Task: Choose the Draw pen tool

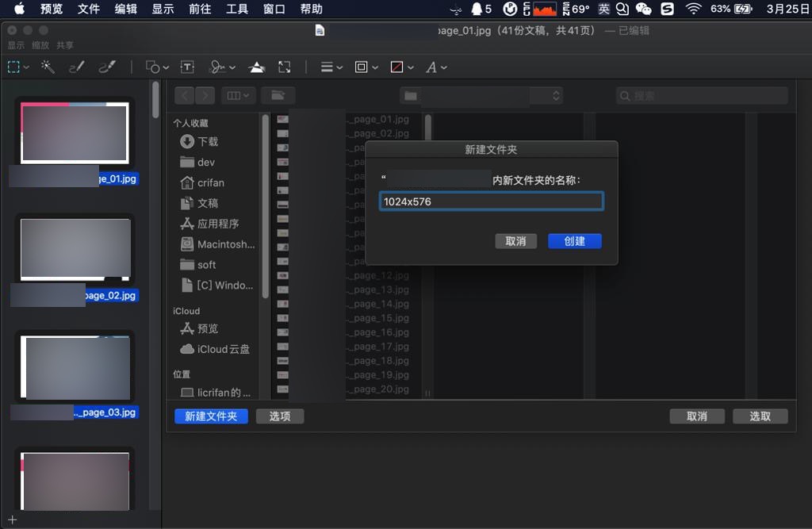Action: click(107, 67)
